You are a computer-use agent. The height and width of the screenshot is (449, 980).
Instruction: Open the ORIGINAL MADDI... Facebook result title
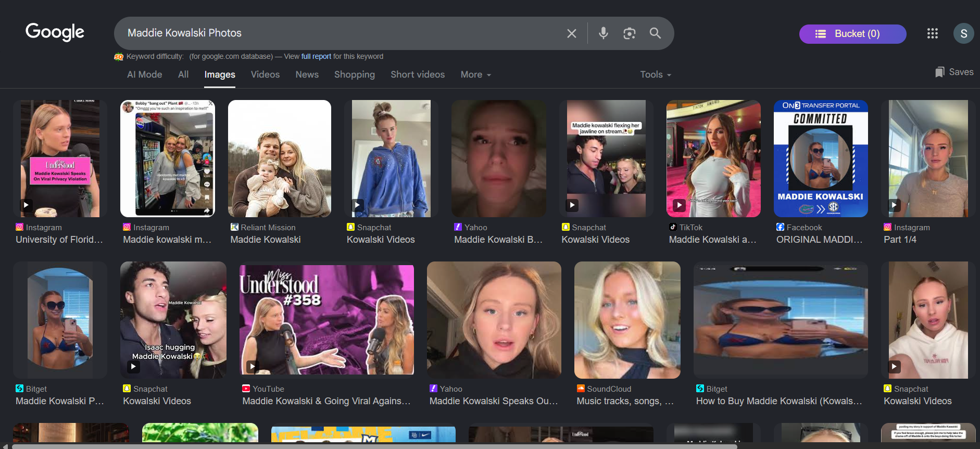(x=820, y=240)
